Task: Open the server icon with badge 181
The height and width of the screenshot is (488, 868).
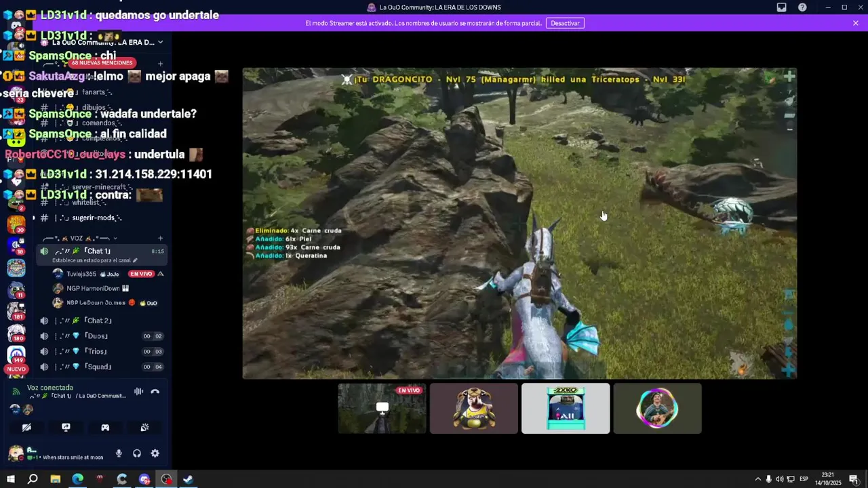Action: [16, 310]
